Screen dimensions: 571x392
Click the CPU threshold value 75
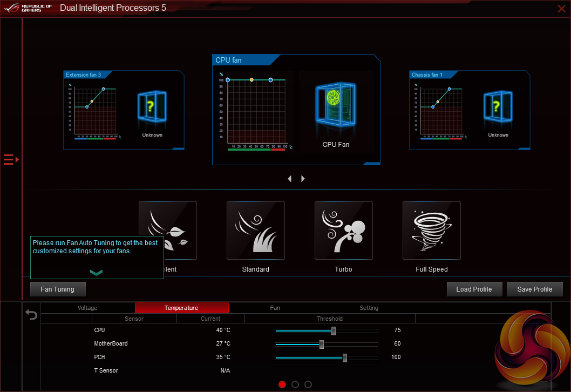point(397,330)
